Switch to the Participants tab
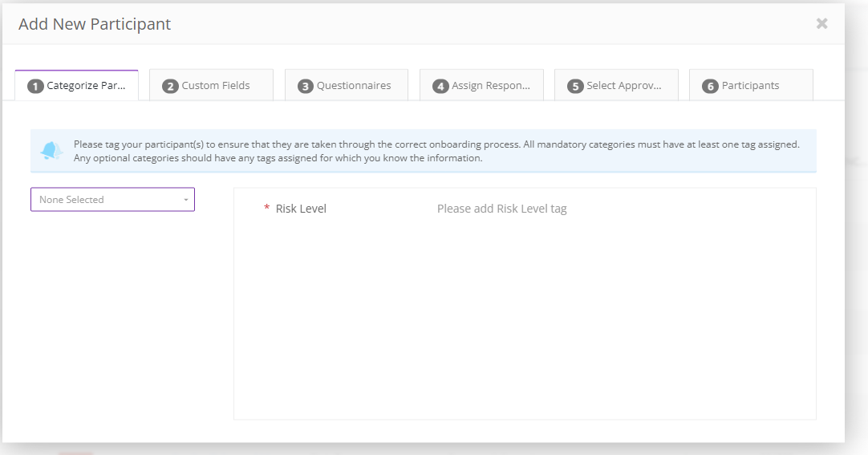The width and height of the screenshot is (868, 455). pos(751,85)
